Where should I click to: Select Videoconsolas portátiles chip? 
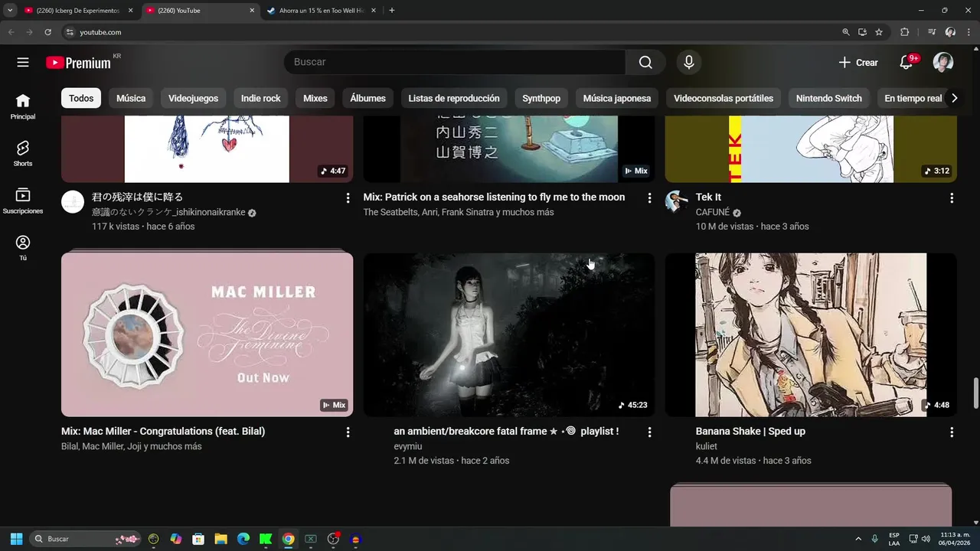(x=724, y=98)
